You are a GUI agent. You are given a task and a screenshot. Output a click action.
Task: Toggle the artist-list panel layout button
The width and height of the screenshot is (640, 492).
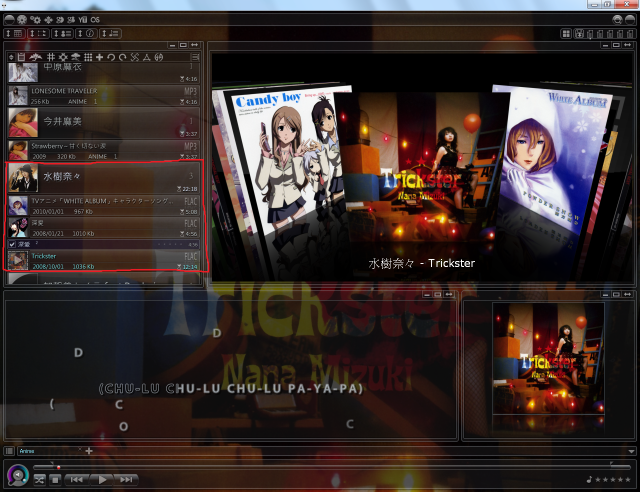62,33
